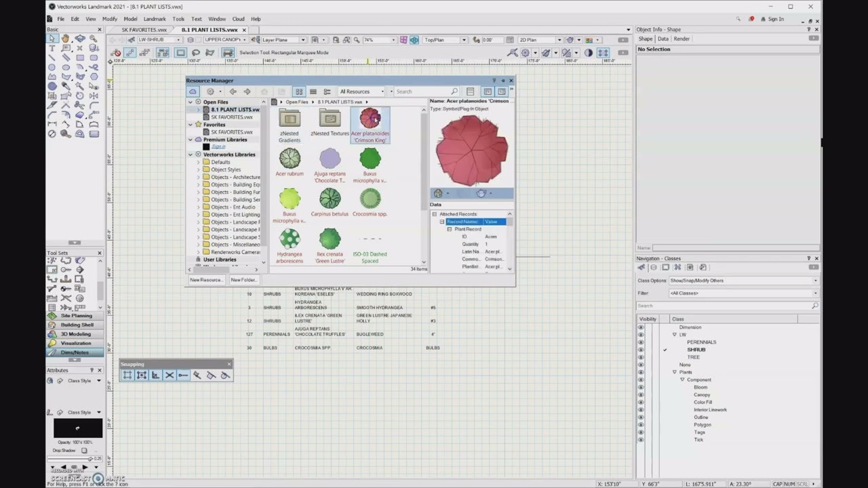Switch Resource Manager to list view
868x488 pixels.
[313, 91]
